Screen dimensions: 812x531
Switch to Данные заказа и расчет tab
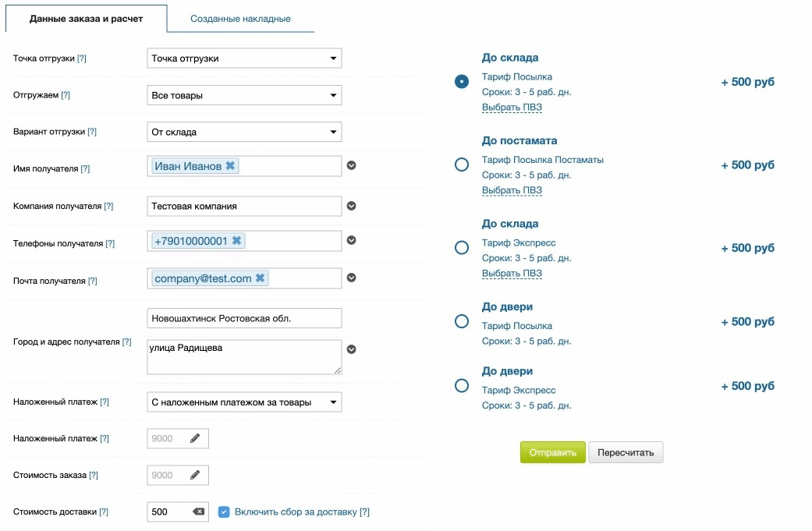tap(86, 19)
